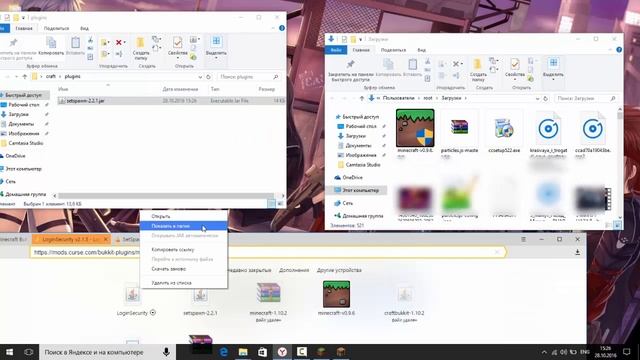Open 'Файл' tab in Загрузки window

[x=336, y=50]
